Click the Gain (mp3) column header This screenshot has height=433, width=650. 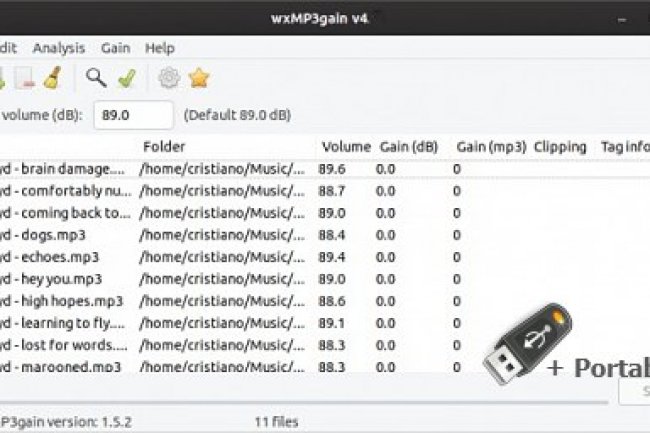pyautogui.click(x=491, y=147)
